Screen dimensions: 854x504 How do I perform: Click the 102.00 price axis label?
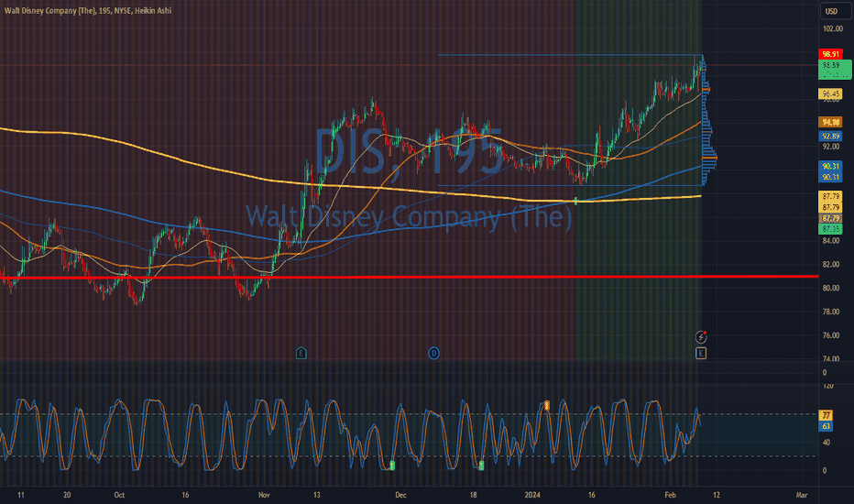click(833, 29)
